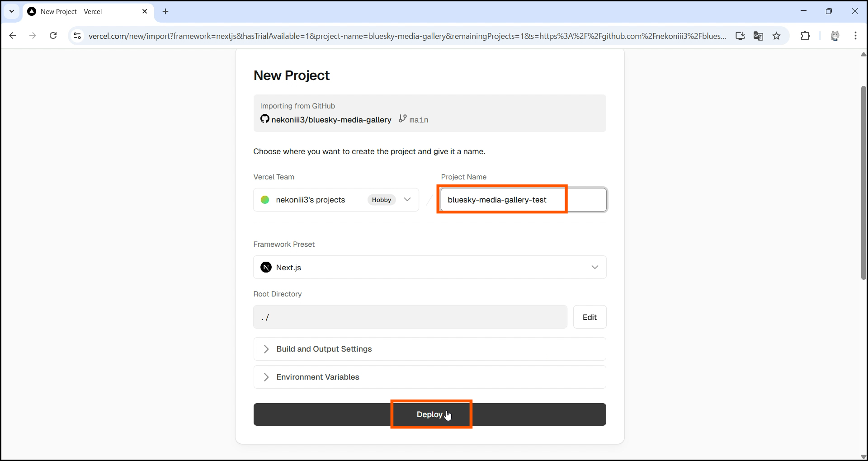Open the tab search dropdown arrow
The width and height of the screenshot is (868, 461).
[12, 11]
